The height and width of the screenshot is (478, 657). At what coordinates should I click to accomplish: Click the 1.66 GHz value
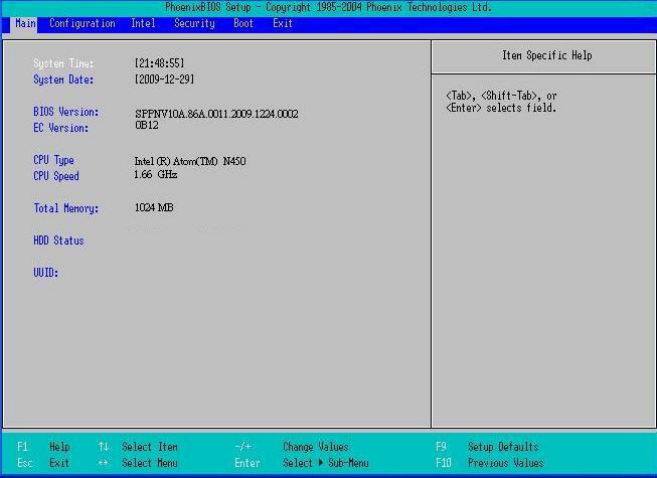155,174
